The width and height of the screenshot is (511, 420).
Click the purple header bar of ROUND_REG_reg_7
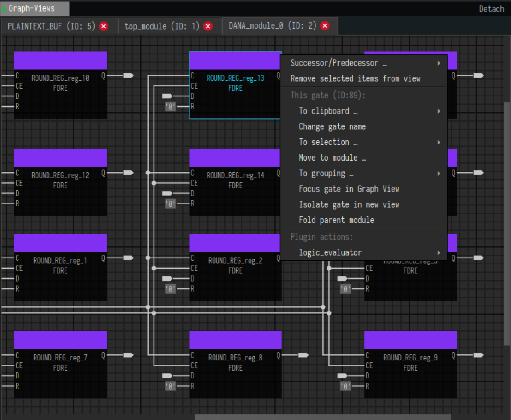pyautogui.click(x=60, y=339)
